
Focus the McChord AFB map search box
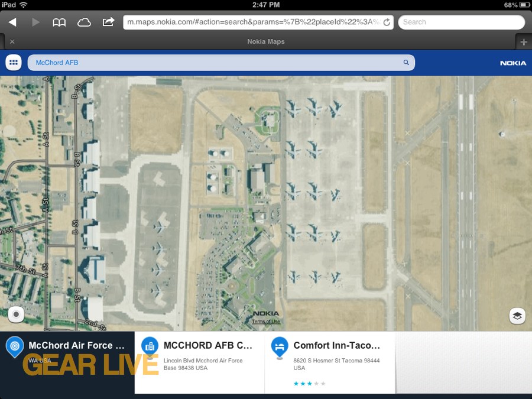[221, 63]
